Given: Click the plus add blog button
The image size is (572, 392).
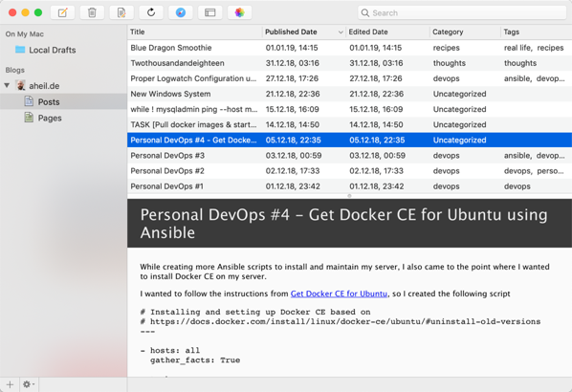Looking at the screenshot, I should (10, 384).
